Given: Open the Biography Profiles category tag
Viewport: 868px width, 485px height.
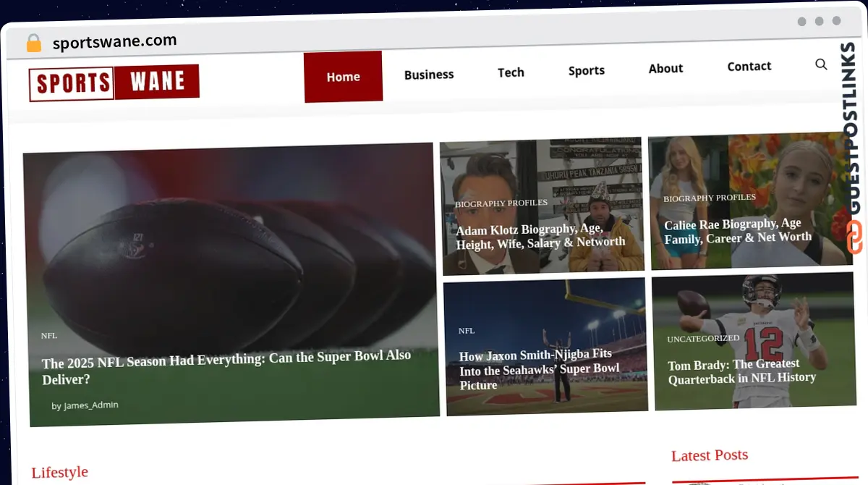Looking at the screenshot, I should click(501, 203).
